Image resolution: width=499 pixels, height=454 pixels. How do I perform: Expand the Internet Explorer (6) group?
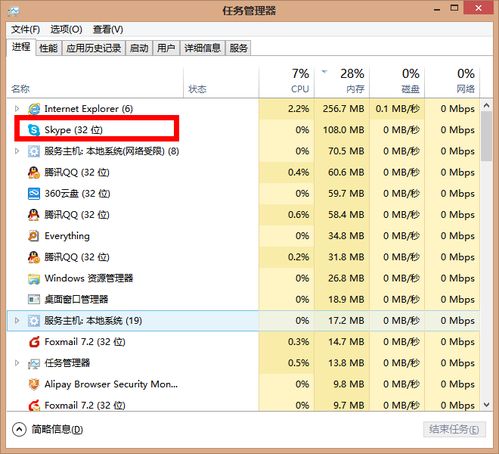pyautogui.click(x=17, y=109)
